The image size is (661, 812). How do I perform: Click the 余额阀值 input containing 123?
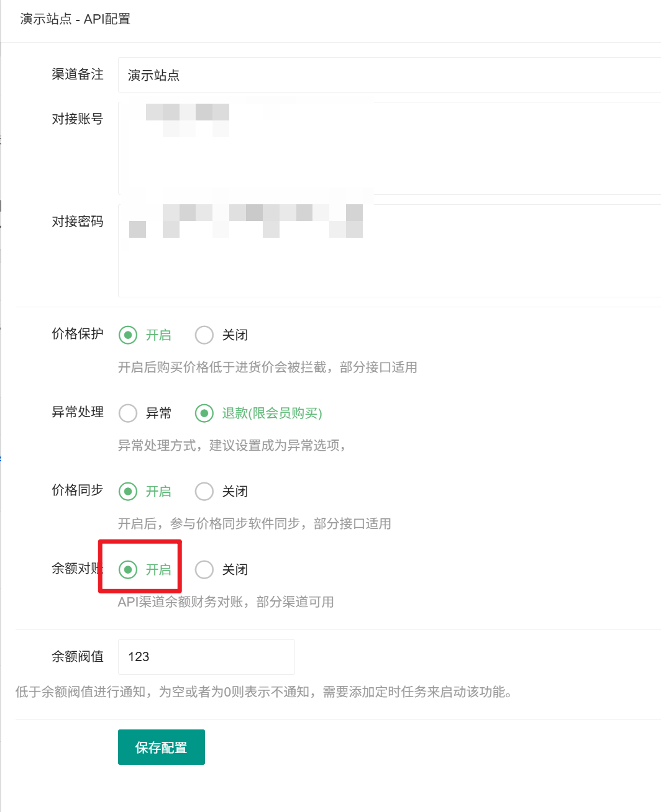[x=206, y=657]
